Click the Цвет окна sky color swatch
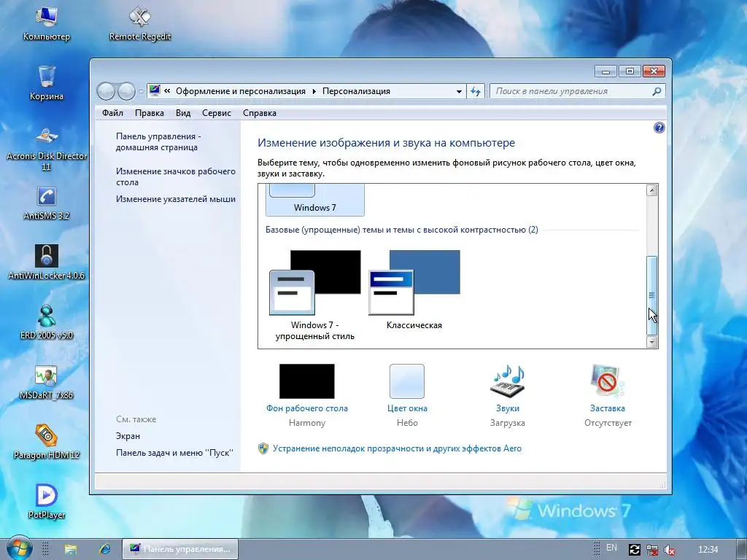The image size is (747, 560). (x=407, y=381)
